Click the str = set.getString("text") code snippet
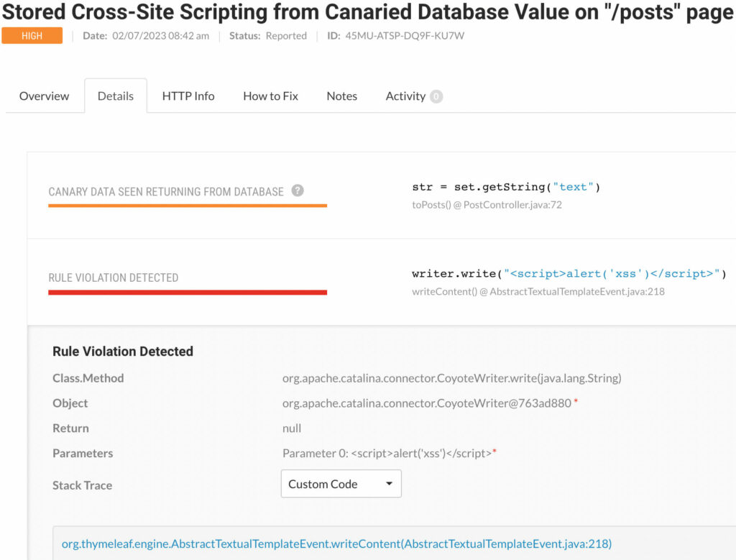The height and width of the screenshot is (560, 736). tap(506, 187)
